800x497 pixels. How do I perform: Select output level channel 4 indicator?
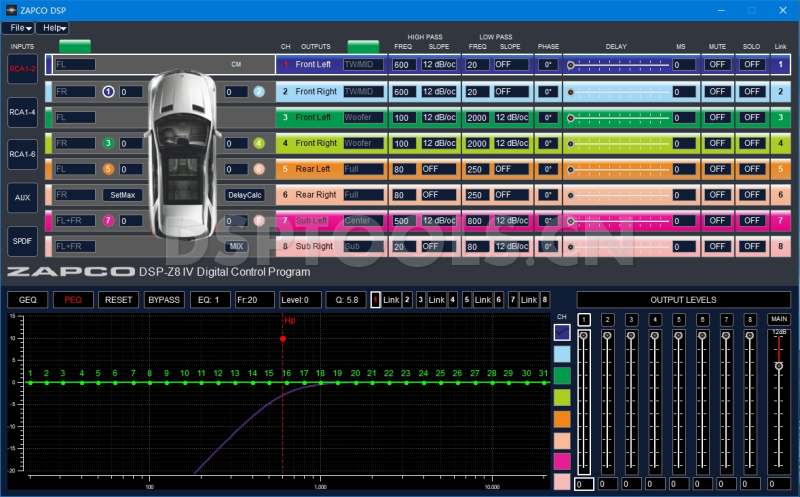(x=655, y=319)
